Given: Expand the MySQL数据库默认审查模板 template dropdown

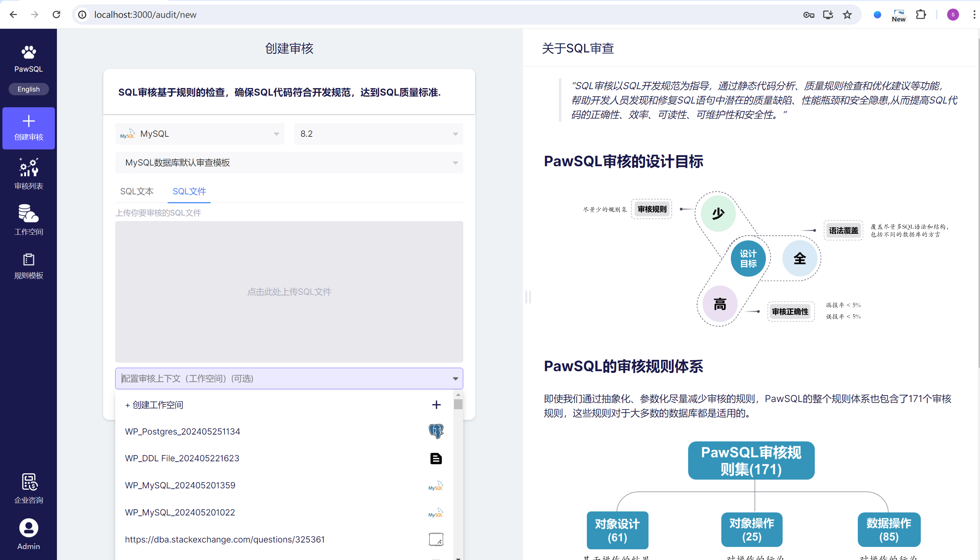Looking at the screenshot, I should 289,163.
